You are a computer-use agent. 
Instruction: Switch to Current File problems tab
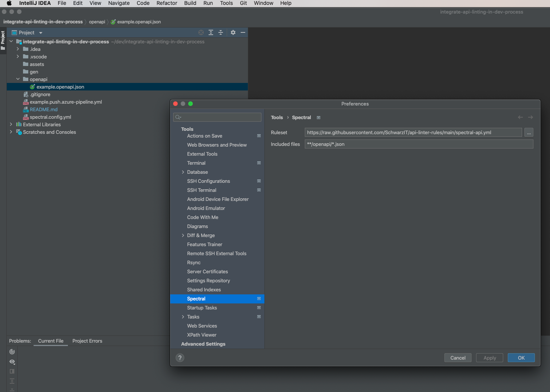click(x=51, y=341)
